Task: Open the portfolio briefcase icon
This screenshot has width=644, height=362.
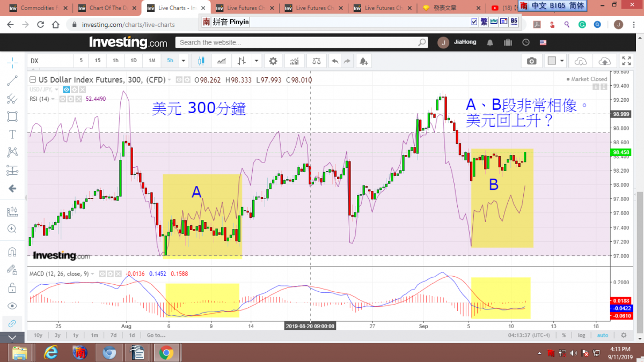Action: pos(508,42)
